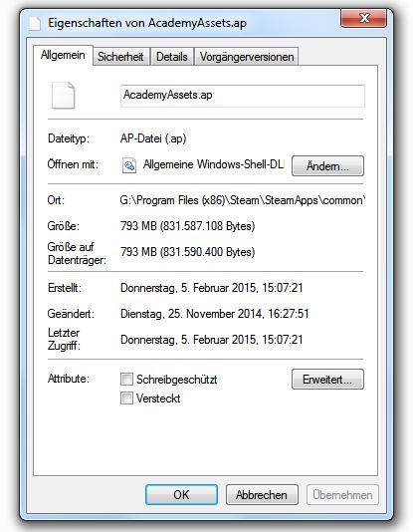
Task: Click the window title Eigenschaften von AcademyAssets.ap
Action: coord(147,23)
